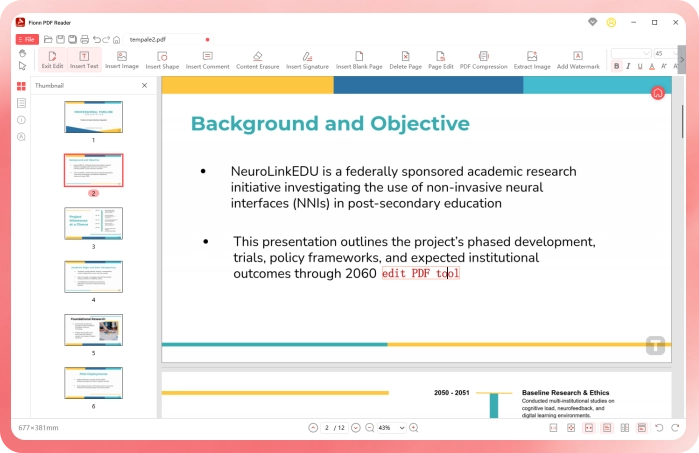Click the gray T floating button on page

[655, 346]
